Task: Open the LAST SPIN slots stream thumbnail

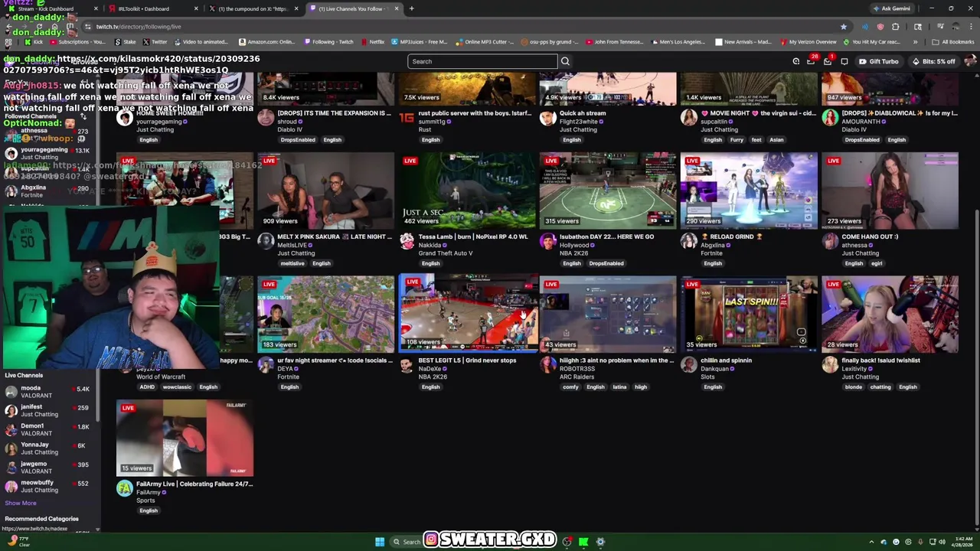Action: [x=749, y=314]
